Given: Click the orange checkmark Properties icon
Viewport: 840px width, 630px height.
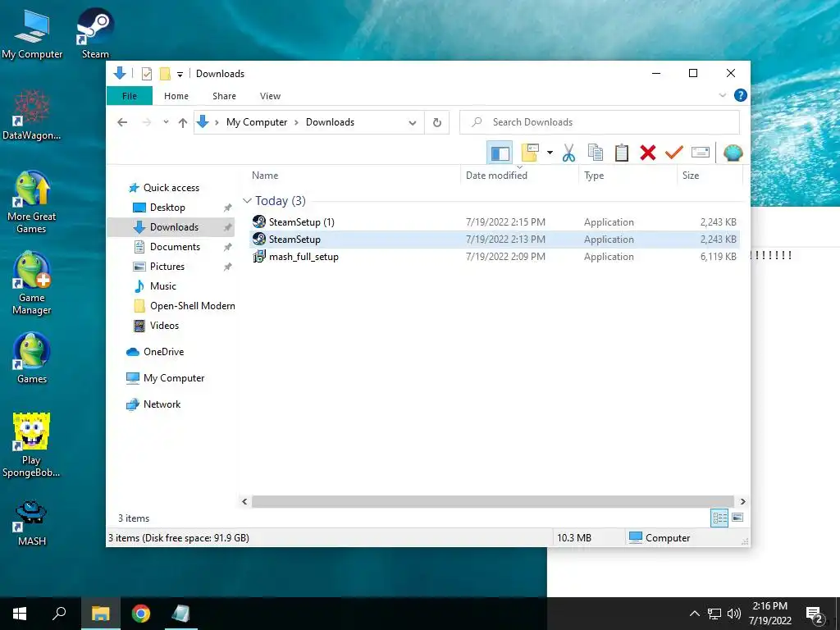Looking at the screenshot, I should 674,153.
